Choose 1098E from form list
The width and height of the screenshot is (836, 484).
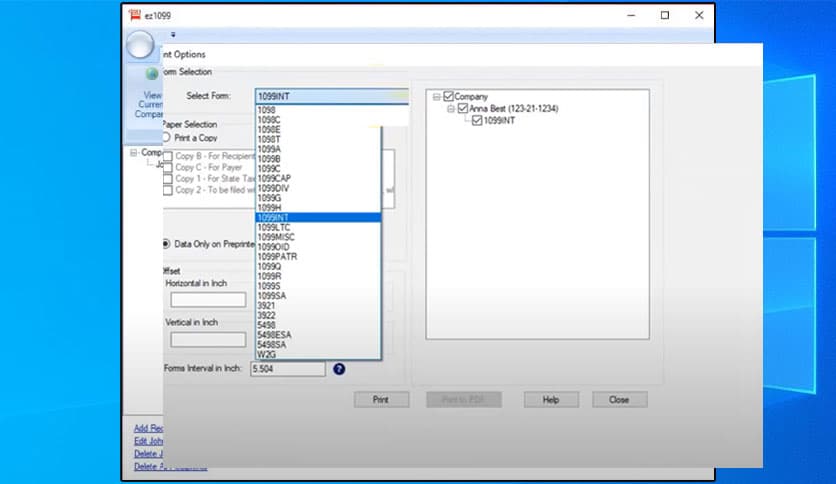click(x=318, y=130)
